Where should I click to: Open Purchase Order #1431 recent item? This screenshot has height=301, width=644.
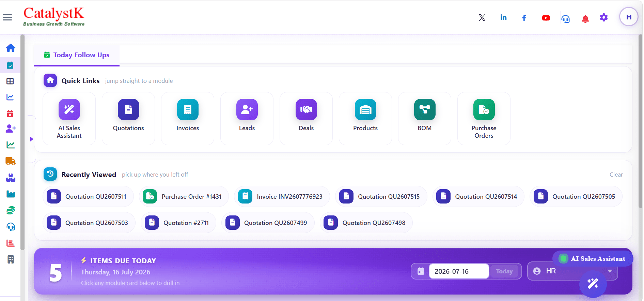click(x=184, y=196)
